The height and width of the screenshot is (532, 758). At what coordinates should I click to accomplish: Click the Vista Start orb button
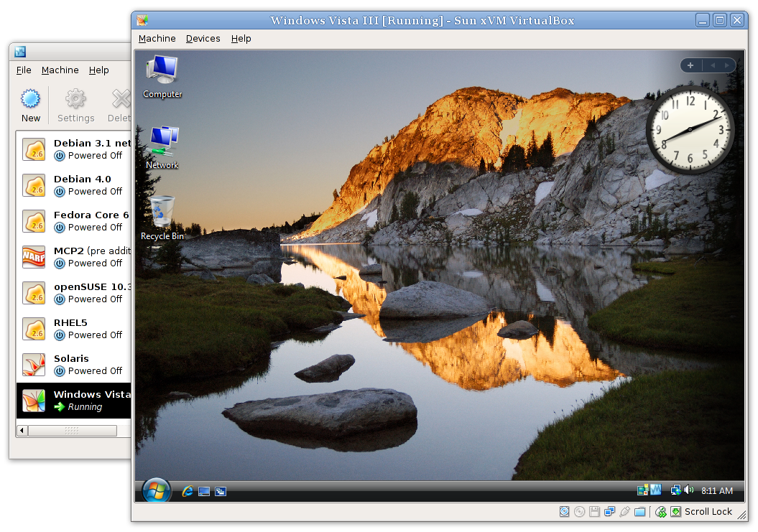tap(156, 490)
